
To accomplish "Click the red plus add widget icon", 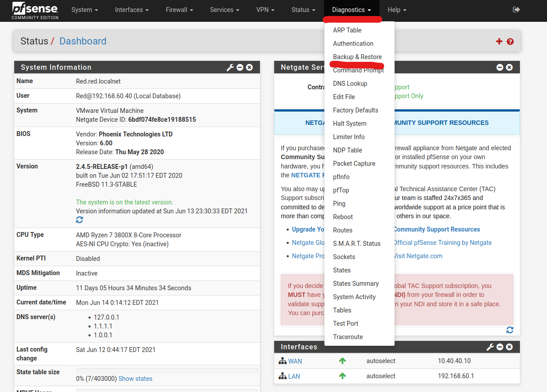I will (x=499, y=41).
